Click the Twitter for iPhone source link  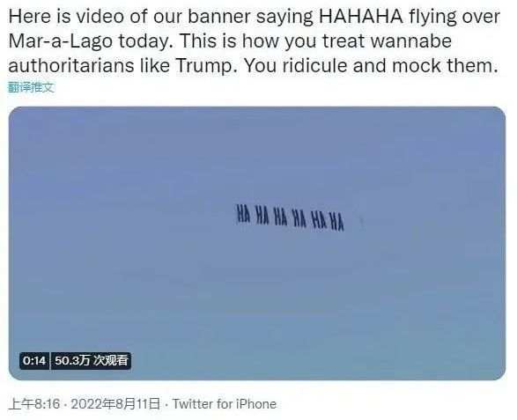click(x=225, y=404)
